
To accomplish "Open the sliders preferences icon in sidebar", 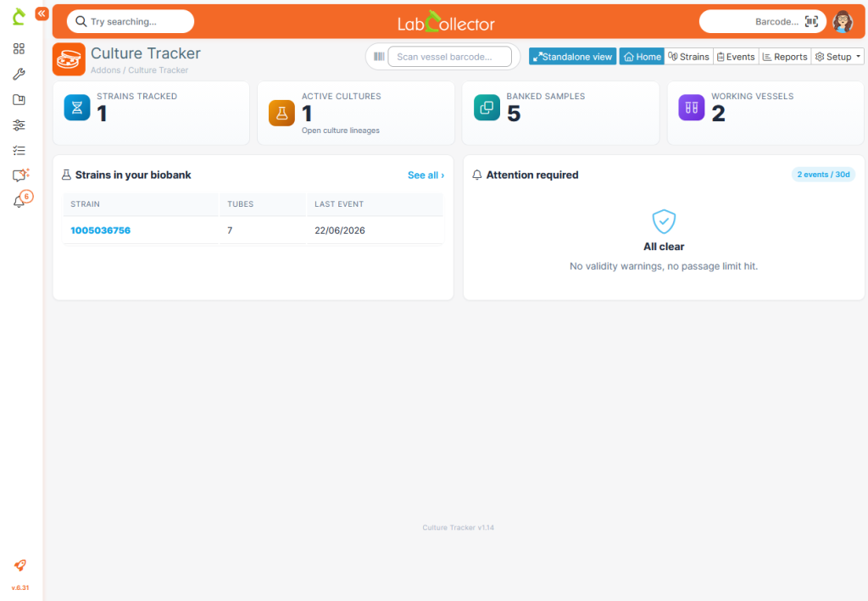I will 19,125.
